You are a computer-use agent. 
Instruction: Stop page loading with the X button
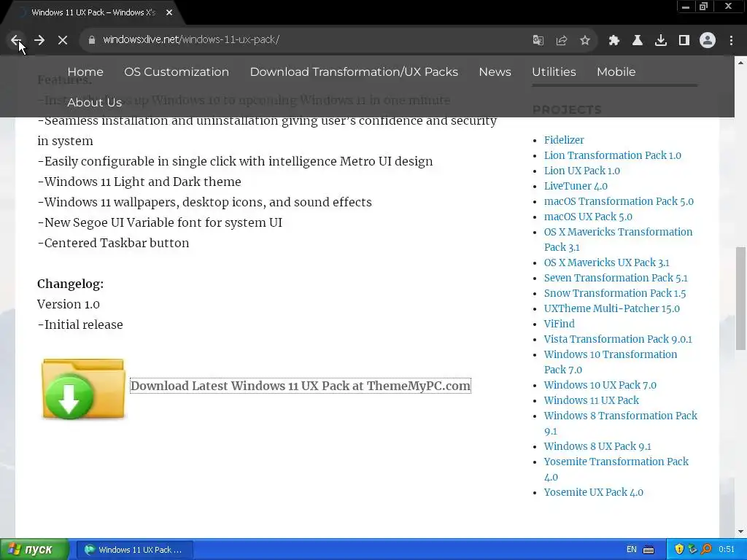(63, 40)
